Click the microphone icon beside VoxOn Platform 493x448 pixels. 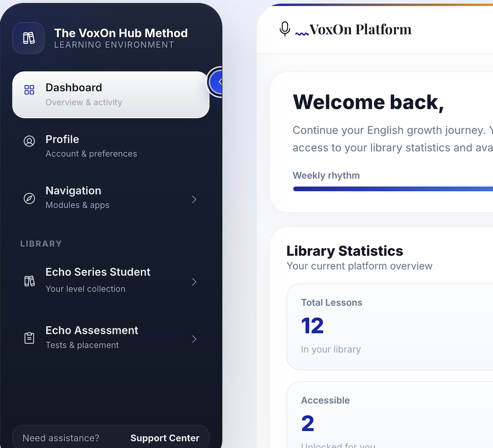(285, 29)
